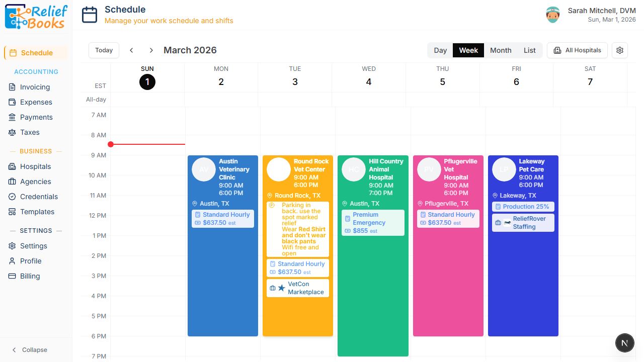Click the Today button
644x362 pixels.
click(x=104, y=50)
